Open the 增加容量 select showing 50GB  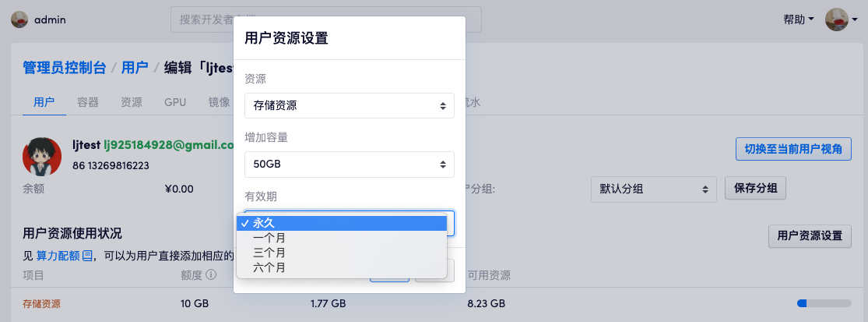(349, 164)
